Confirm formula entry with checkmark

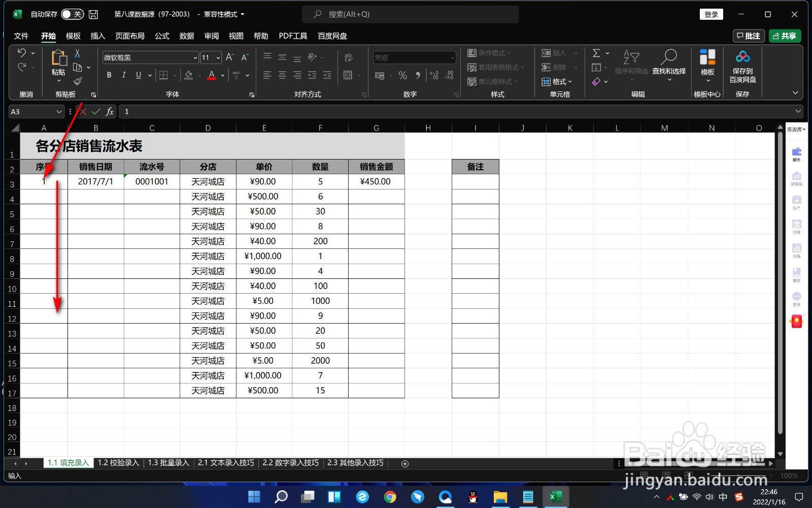(96, 111)
